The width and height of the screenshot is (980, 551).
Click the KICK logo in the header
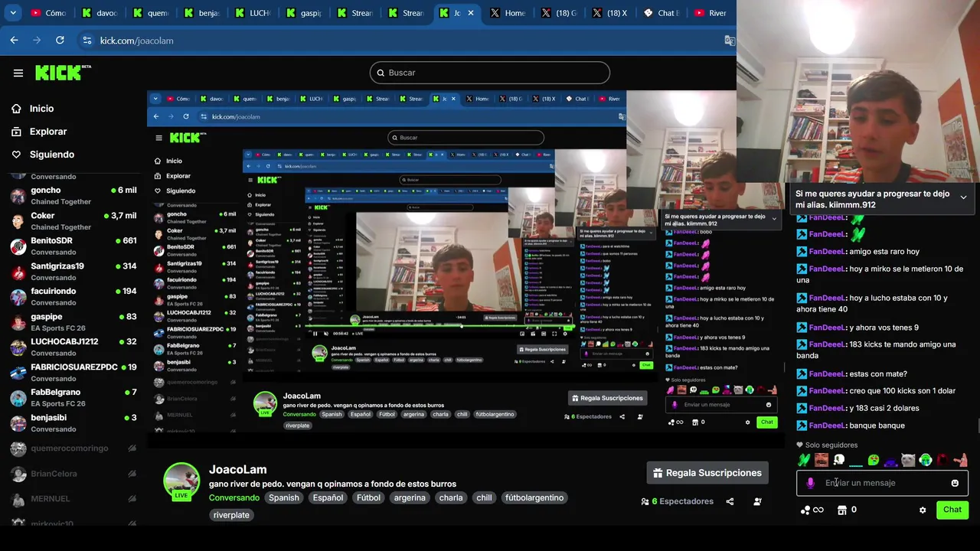[x=63, y=73]
